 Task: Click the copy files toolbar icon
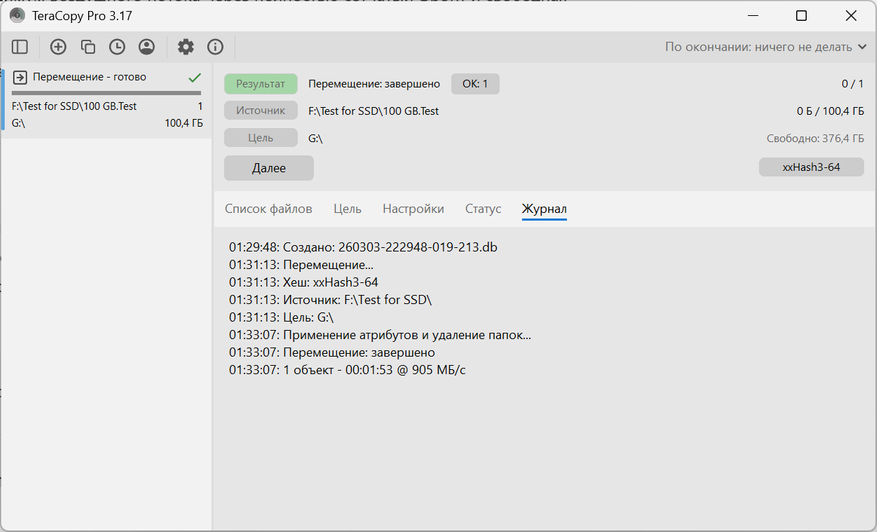pyautogui.click(x=88, y=47)
